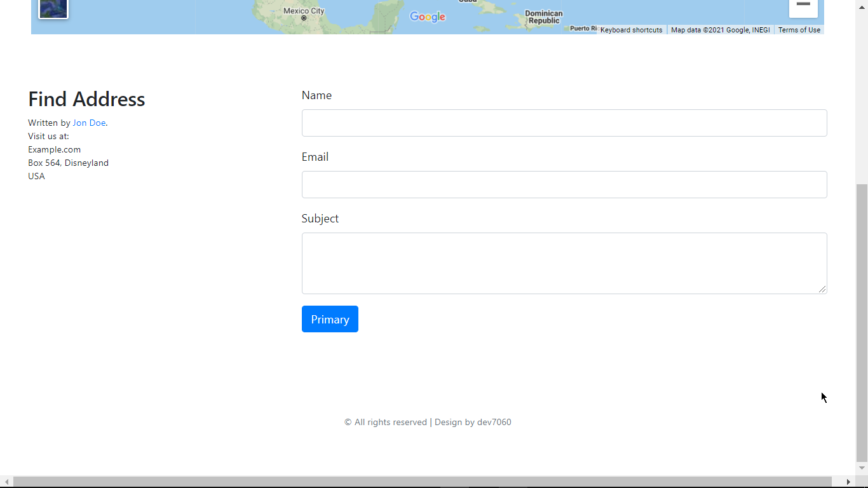The width and height of the screenshot is (868, 488).
Task: Click the Find Address heading
Action: pos(86,99)
